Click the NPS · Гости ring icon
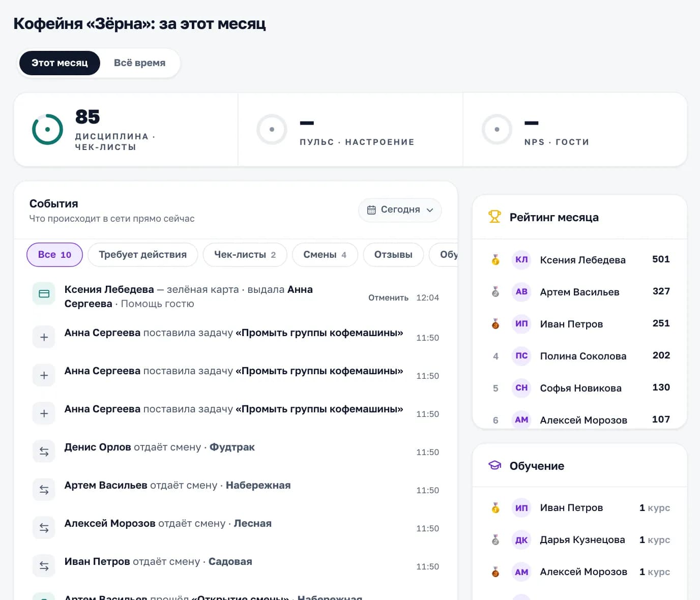 (x=497, y=129)
